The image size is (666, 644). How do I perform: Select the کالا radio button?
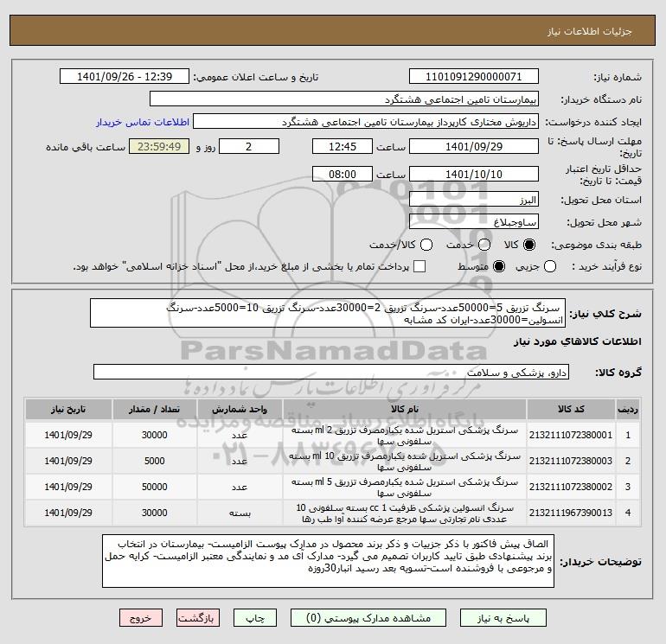(x=529, y=245)
